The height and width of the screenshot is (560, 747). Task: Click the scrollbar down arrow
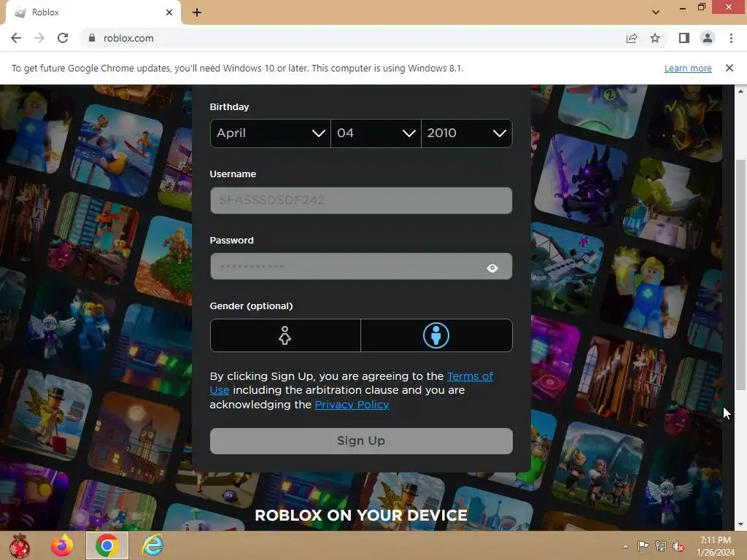(740, 525)
